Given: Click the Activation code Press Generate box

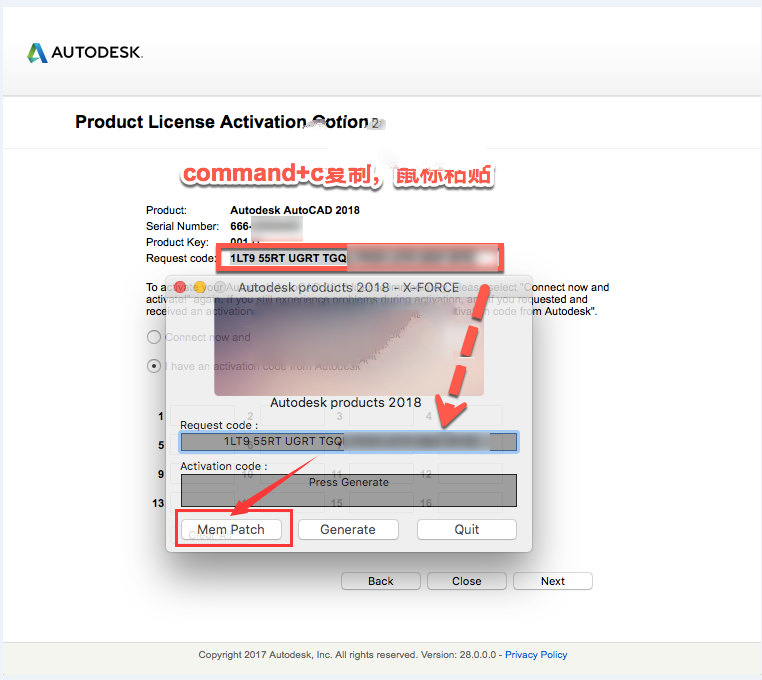Looking at the screenshot, I should pos(348,490).
